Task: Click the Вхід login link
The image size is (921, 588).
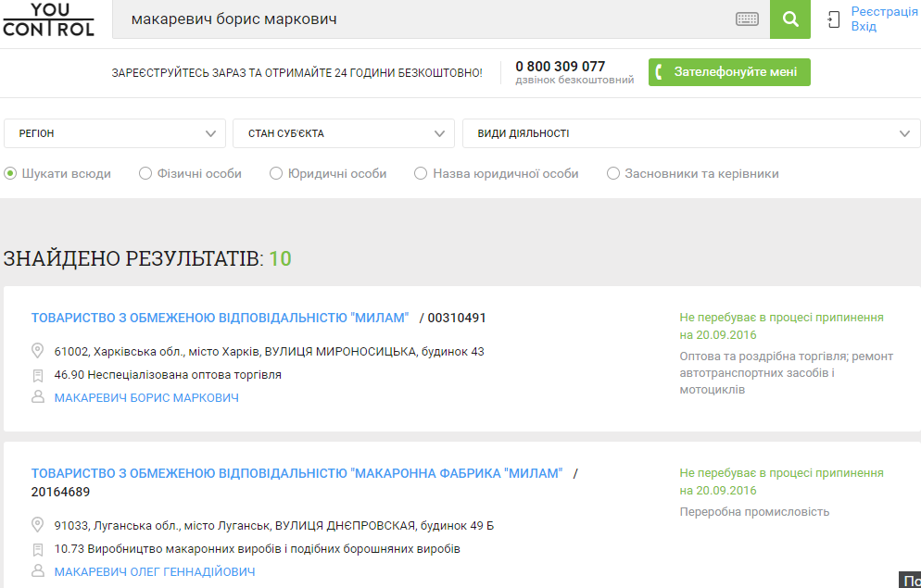Action: pos(864,27)
